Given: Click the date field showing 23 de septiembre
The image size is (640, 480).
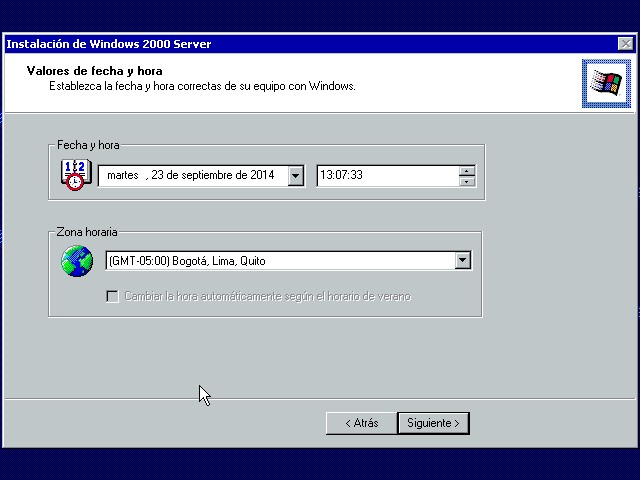Looking at the screenshot, I should point(201,176).
